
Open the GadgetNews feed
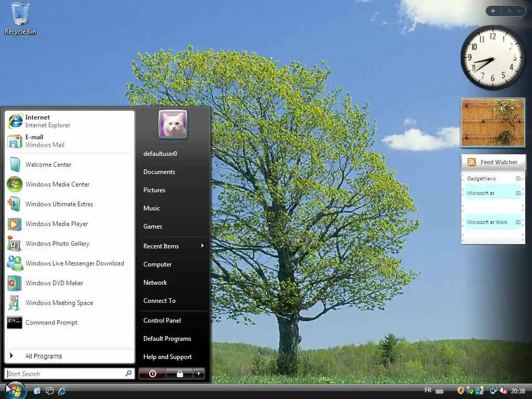(x=494, y=179)
